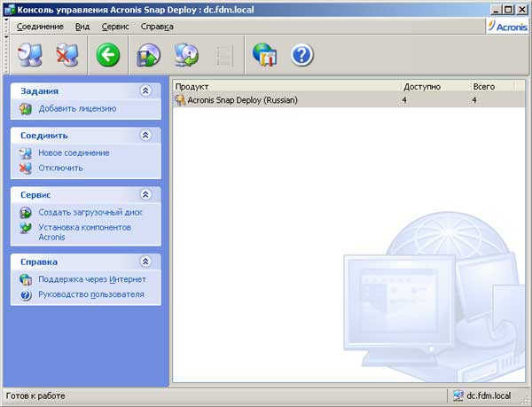
Task: Click the green Back arrow toolbar button
Action: pyautogui.click(x=108, y=55)
